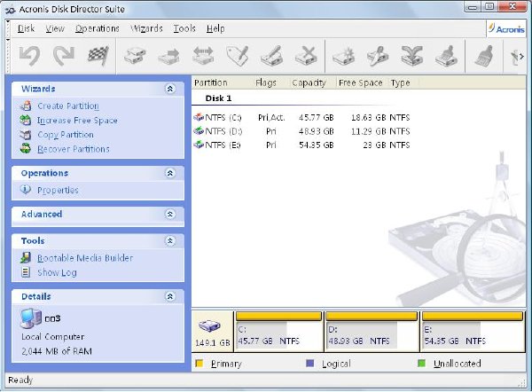Open the Help menu
The height and width of the screenshot is (392, 532).
[215, 28]
